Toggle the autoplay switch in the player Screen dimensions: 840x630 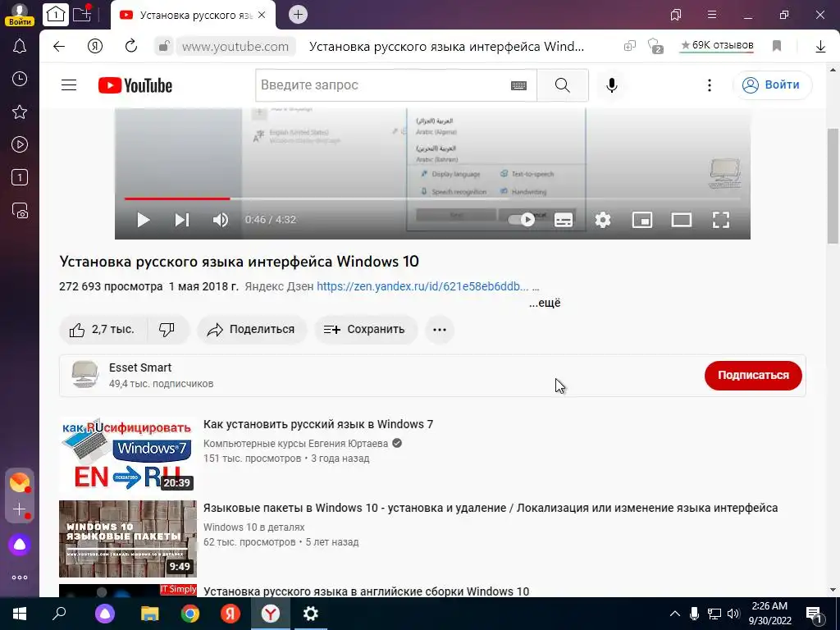coord(521,220)
